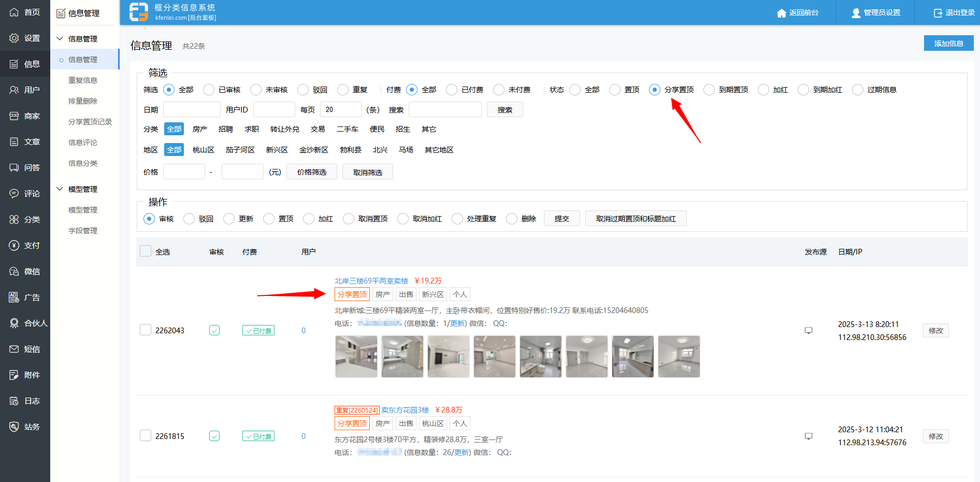Screen dimensions: 980x482
Task: Open the 合伙人 icon in sidebar
Action: 14,323
